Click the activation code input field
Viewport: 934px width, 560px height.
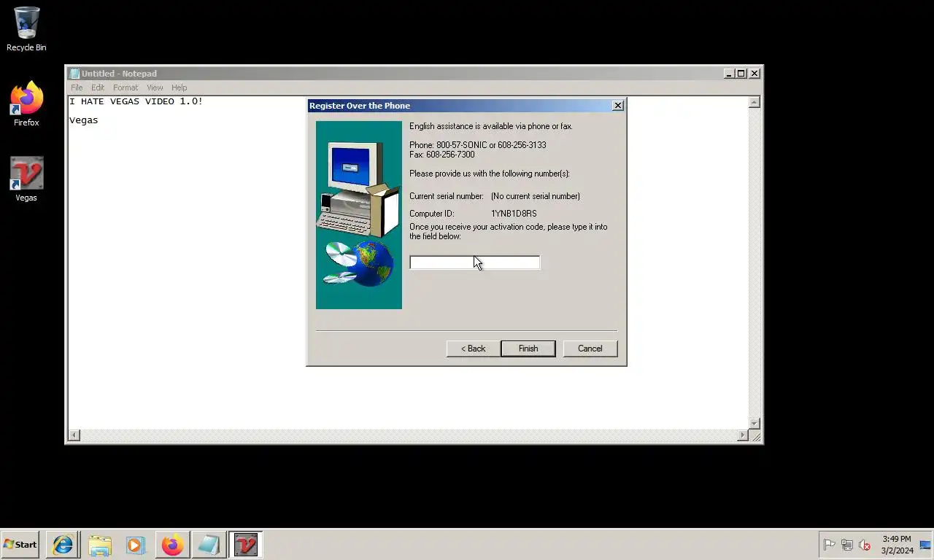pos(475,262)
